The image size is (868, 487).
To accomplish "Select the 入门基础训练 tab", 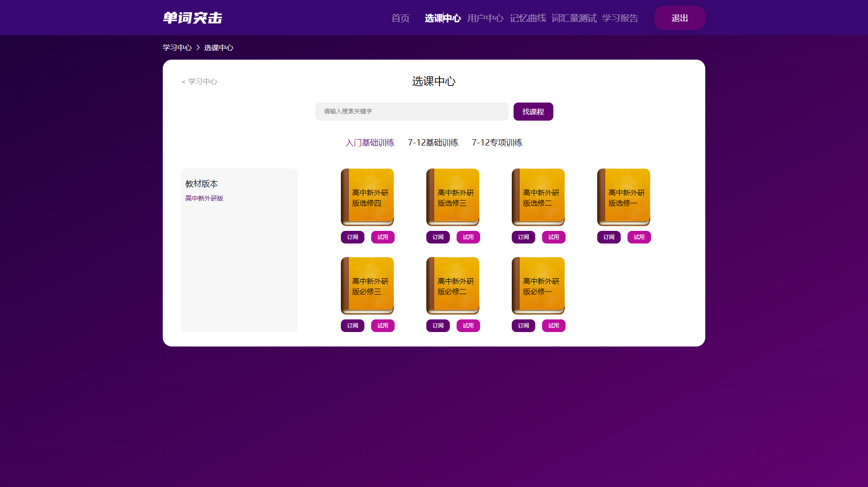I will pos(370,143).
